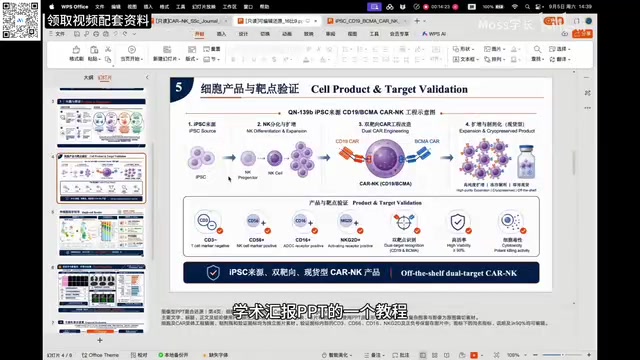Click the Layout (版式) icon

(191, 50)
